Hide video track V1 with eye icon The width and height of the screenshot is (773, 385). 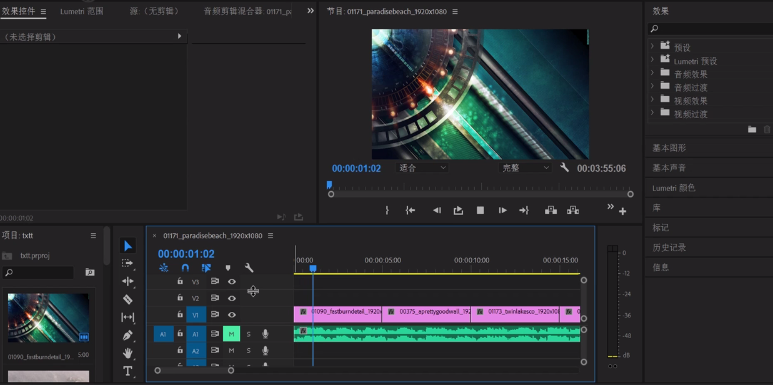(x=231, y=315)
